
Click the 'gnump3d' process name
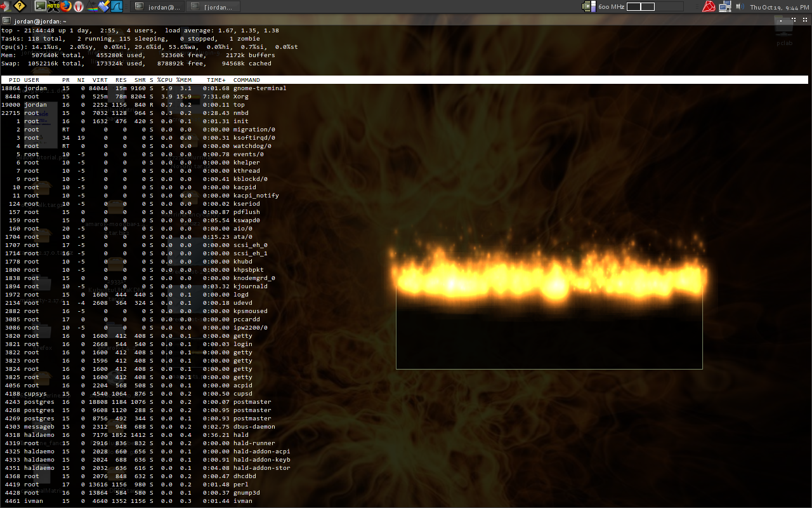click(247, 493)
